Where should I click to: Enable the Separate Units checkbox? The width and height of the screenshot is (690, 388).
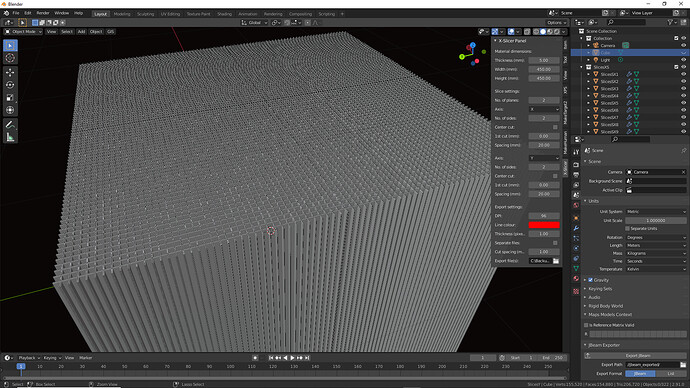(x=628, y=229)
